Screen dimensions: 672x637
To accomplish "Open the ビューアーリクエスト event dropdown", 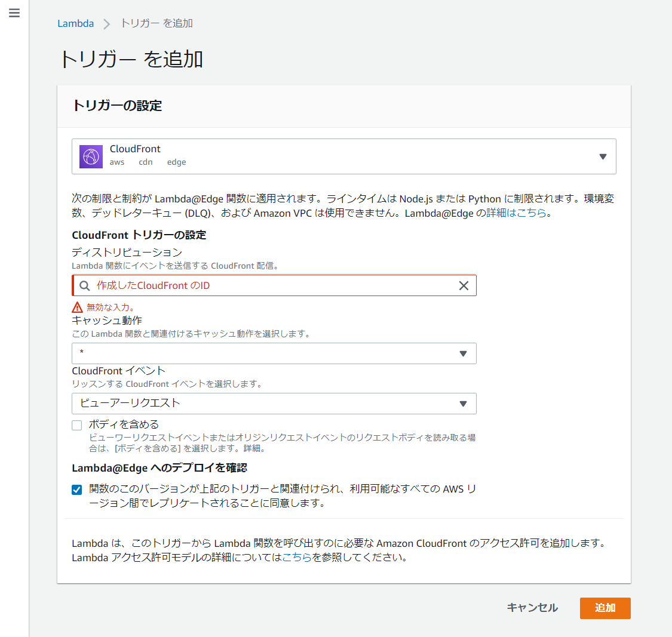I will click(x=463, y=404).
